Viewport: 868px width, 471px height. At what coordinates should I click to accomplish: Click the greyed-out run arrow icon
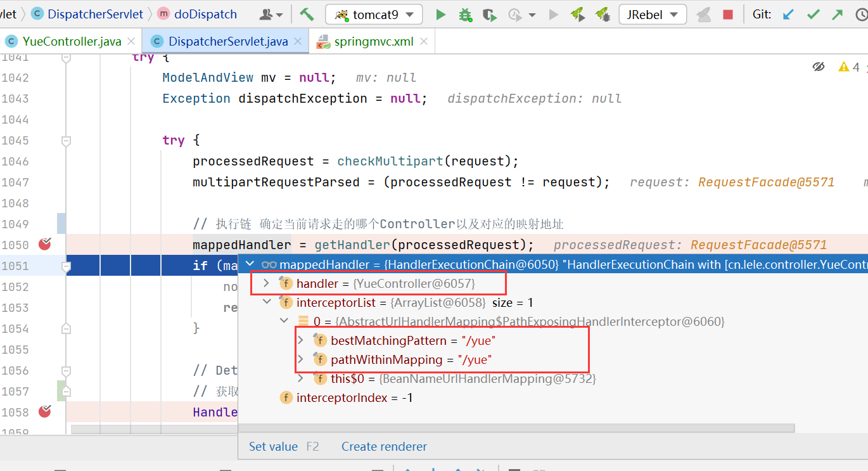pyautogui.click(x=554, y=14)
